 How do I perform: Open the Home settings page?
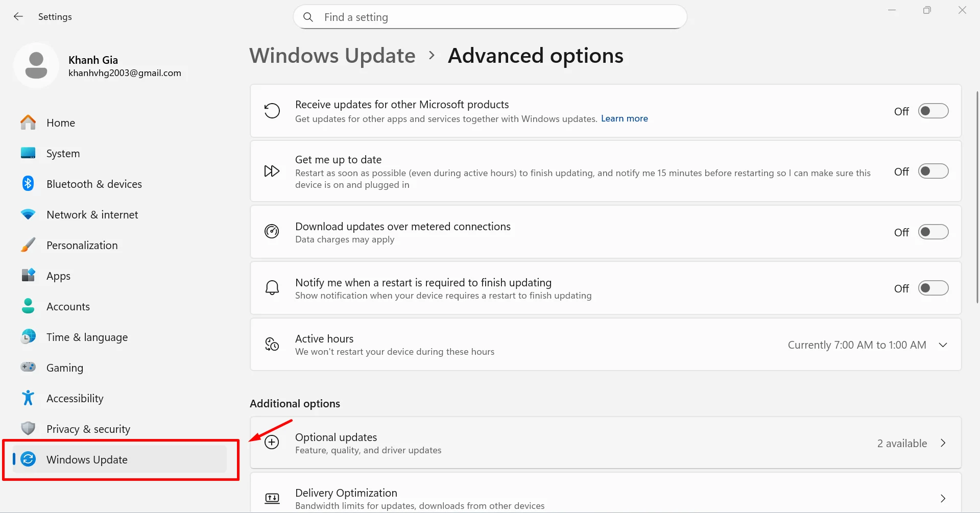click(x=119, y=123)
